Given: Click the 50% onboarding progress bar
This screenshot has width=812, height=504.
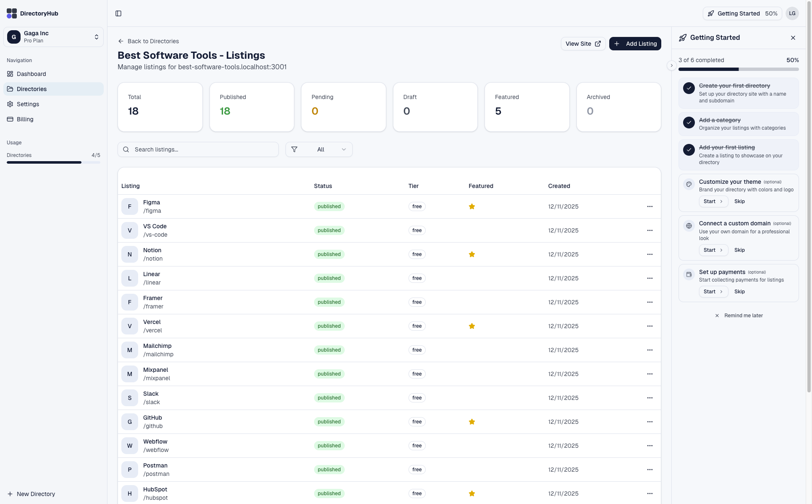Looking at the screenshot, I should pos(739,69).
